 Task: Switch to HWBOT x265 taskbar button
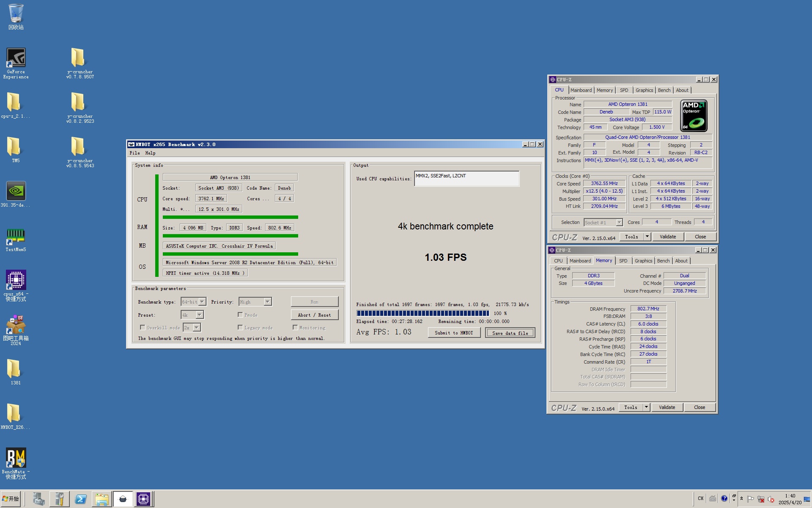pos(123,499)
